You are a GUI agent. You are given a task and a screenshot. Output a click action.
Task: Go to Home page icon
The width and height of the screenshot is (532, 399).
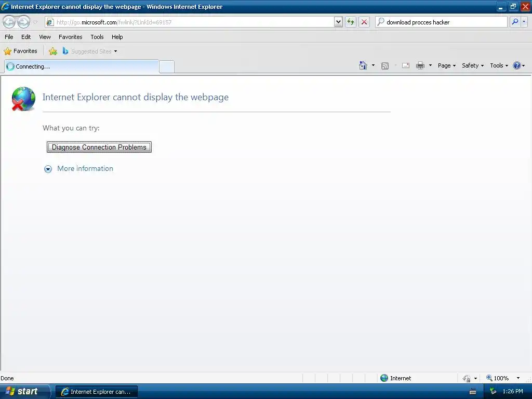[363, 65]
